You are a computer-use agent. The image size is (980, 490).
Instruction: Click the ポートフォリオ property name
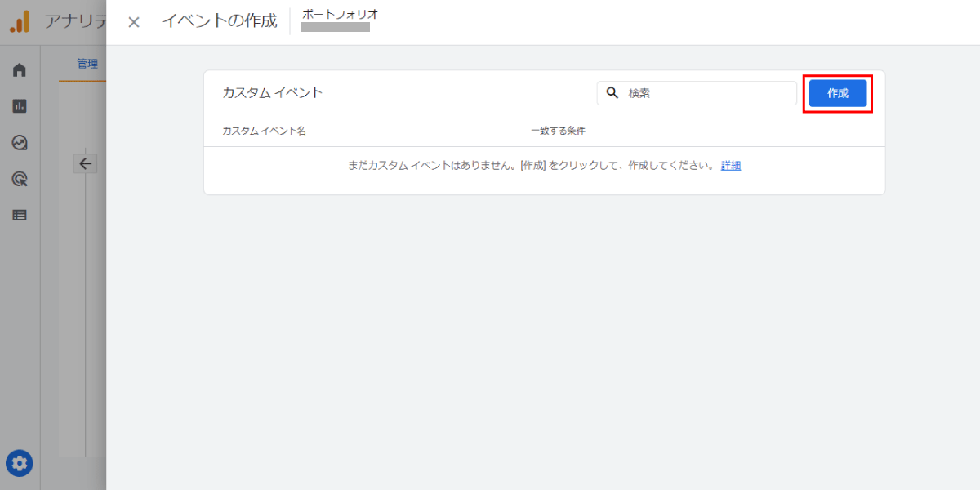(x=340, y=15)
